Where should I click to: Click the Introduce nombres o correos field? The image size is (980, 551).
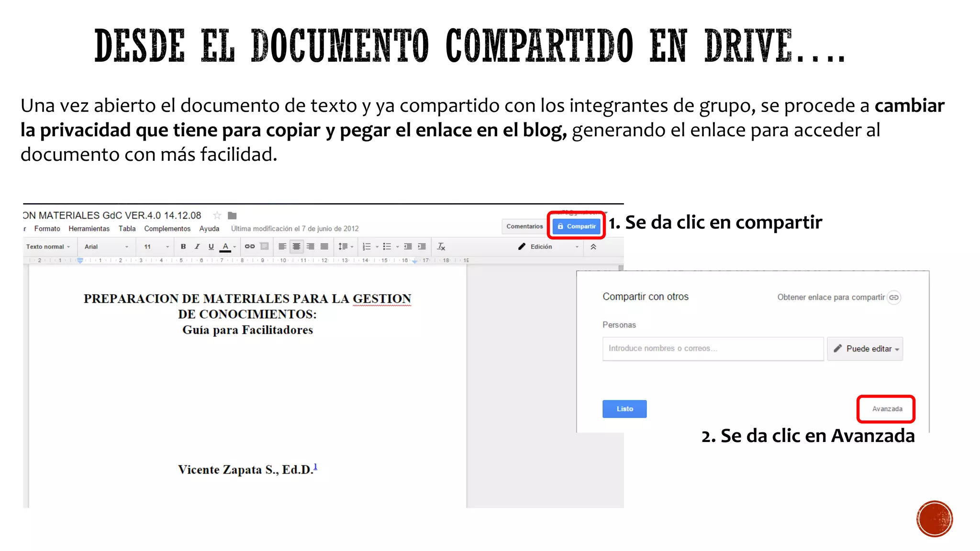point(713,349)
